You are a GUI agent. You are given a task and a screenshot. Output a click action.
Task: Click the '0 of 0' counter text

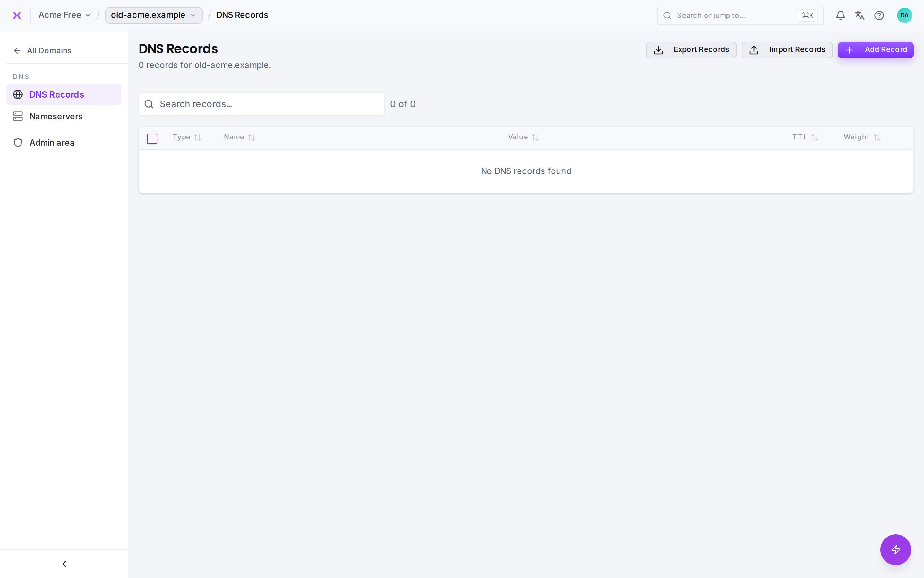(403, 104)
